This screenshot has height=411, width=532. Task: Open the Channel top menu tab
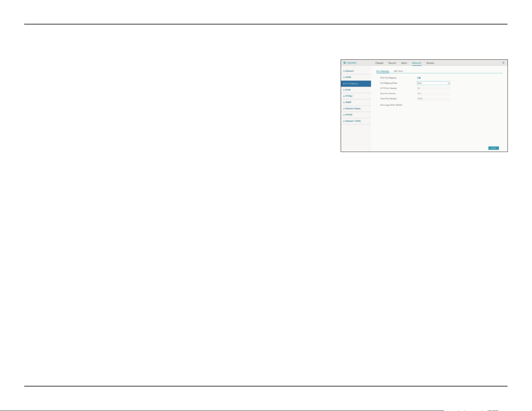click(x=379, y=63)
